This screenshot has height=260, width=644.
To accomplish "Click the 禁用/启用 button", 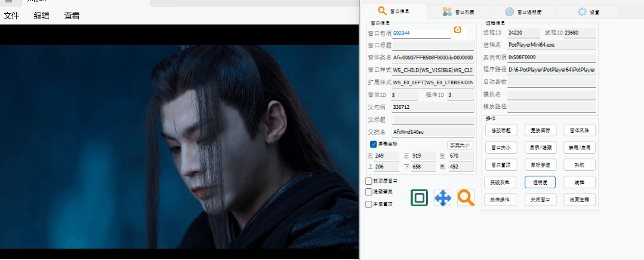I will 580,148.
